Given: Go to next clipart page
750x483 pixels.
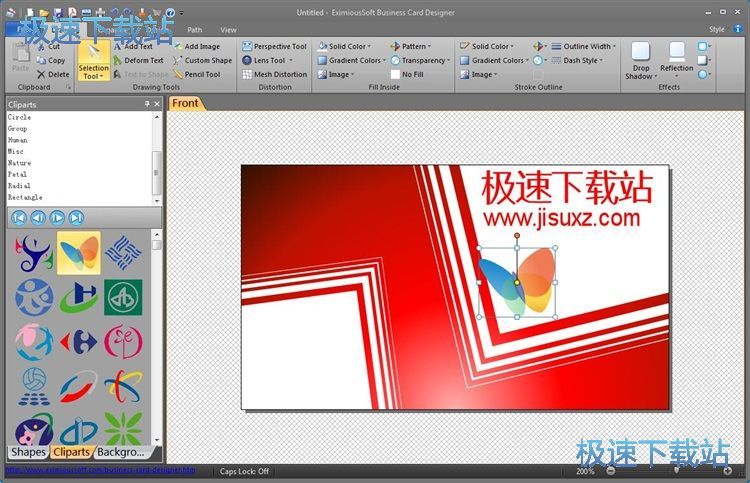Looking at the screenshot, I should coord(57,218).
